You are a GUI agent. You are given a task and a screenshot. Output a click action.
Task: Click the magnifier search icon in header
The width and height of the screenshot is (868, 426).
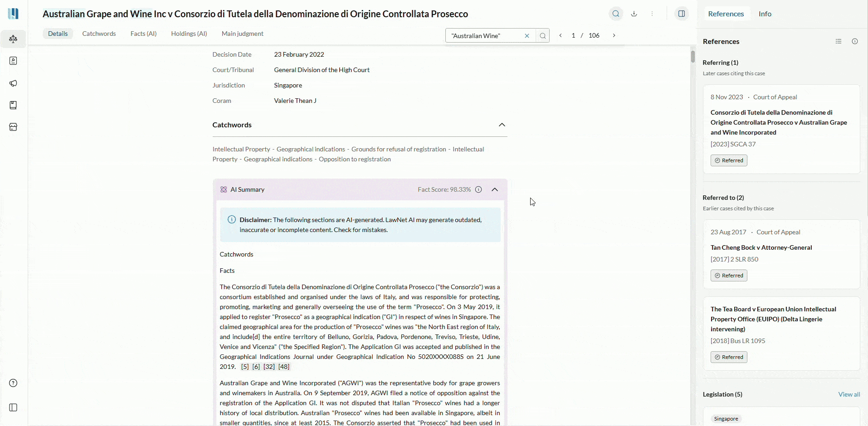(x=615, y=14)
